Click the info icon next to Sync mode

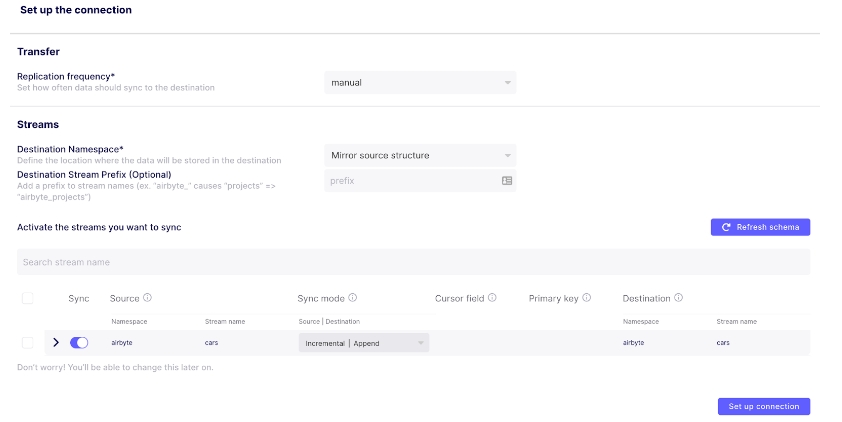pyautogui.click(x=353, y=298)
